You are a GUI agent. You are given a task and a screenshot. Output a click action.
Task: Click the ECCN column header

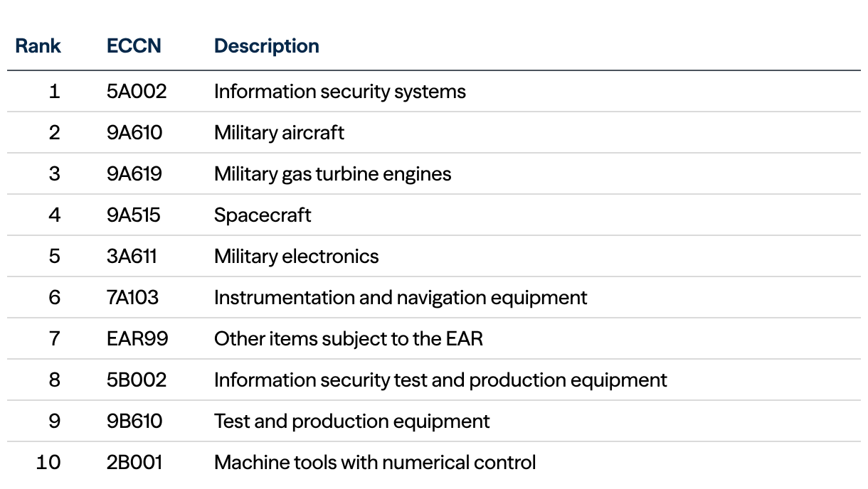(x=134, y=46)
